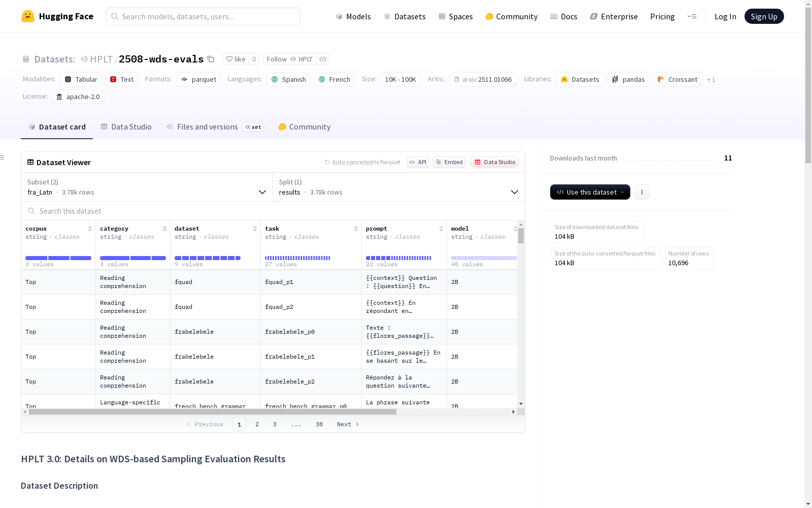Expand the Split results dropdown
The image size is (812, 508).
click(399, 187)
